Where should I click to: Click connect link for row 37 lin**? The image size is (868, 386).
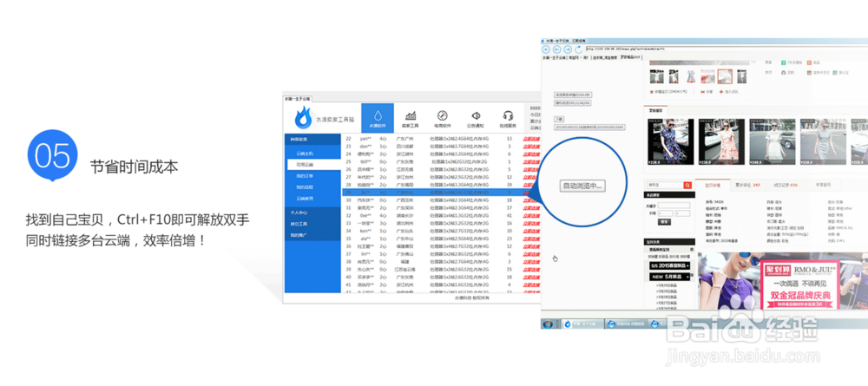click(x=531, y=254)
